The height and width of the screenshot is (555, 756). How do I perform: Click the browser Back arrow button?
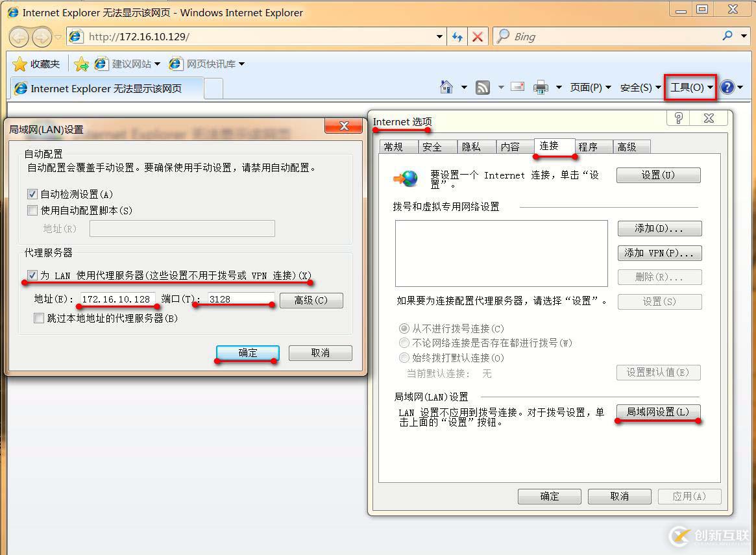pos(19,37)
